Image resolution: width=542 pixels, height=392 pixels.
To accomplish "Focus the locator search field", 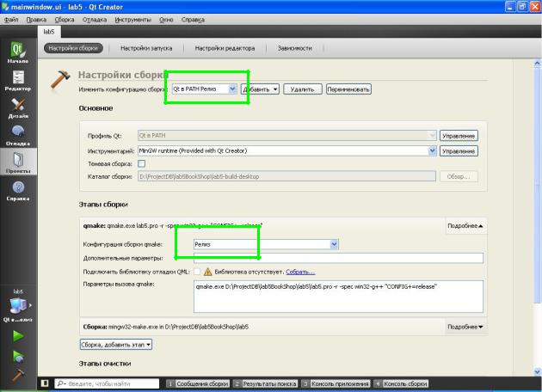I will point(107,383).
